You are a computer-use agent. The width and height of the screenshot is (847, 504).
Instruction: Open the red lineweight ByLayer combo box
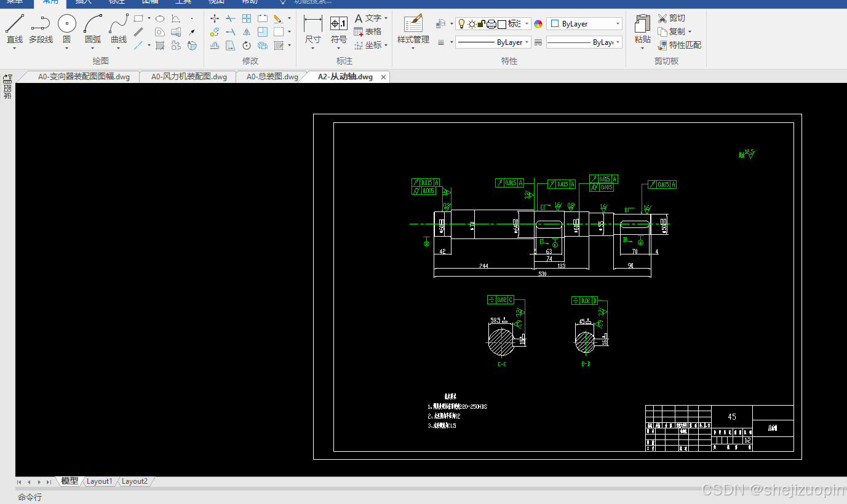(584, 42)
